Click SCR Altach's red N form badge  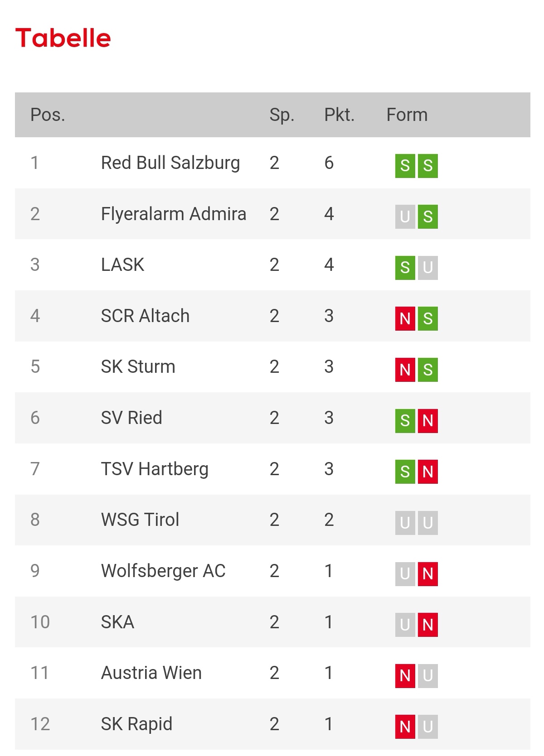tap(405, 319)
